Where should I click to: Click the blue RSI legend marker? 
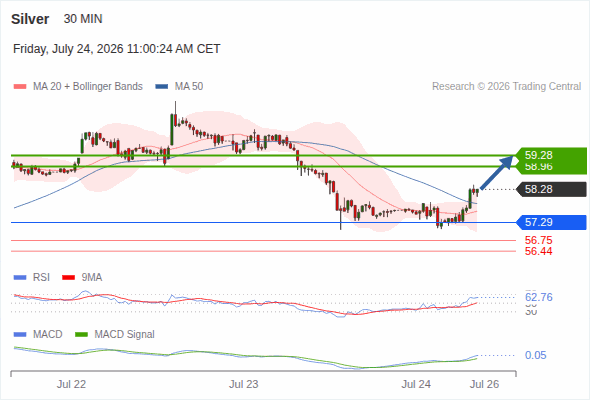pyautogui.click(x=20, y=278)
